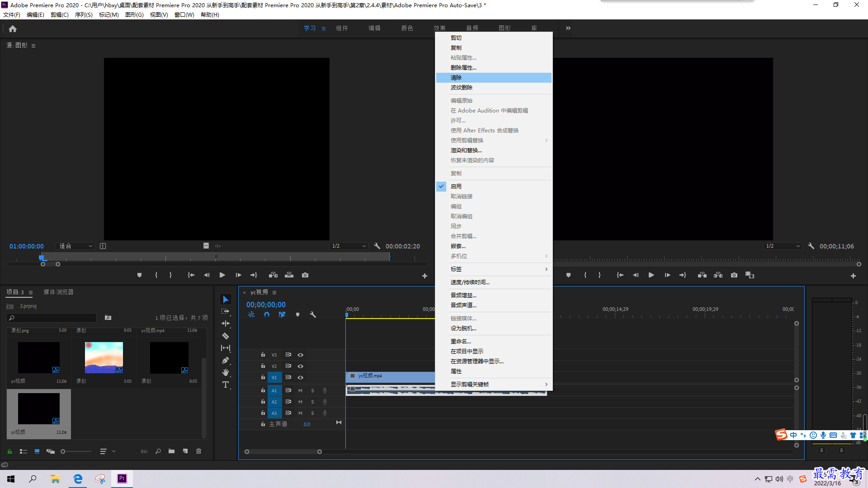The width and height of the screenshot is (868, 488).
Task: Open program monitor 1/2 resolution dropdown
Action: [x=783, y=246]
